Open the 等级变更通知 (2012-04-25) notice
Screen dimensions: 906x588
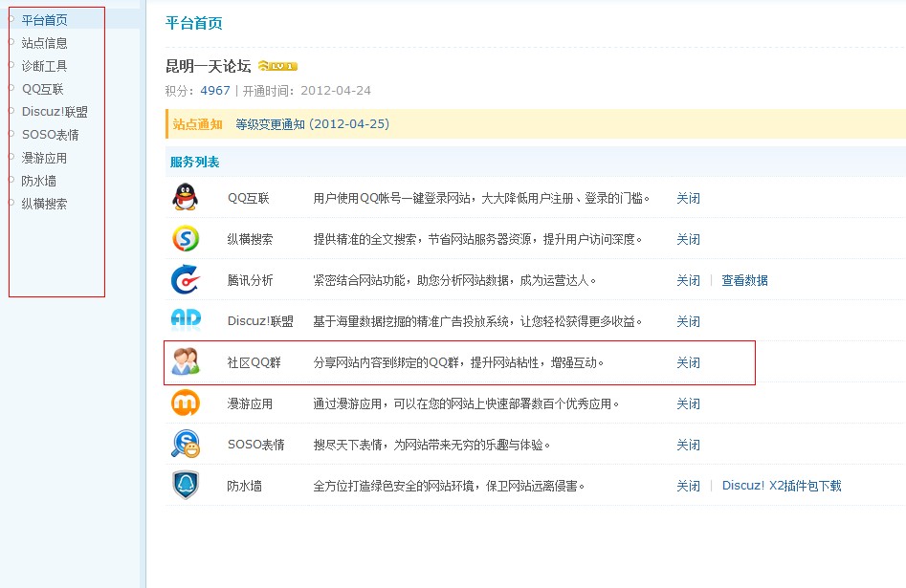313,123
